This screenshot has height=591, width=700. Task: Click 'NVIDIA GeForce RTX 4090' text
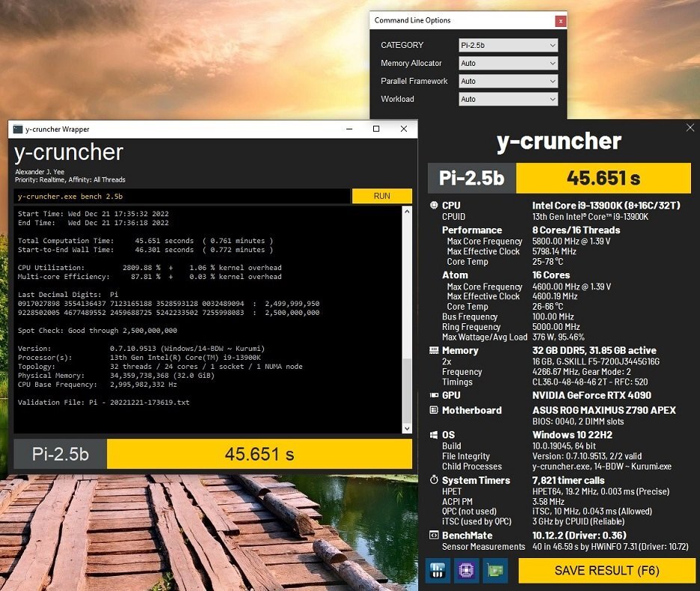click(592, 395)
